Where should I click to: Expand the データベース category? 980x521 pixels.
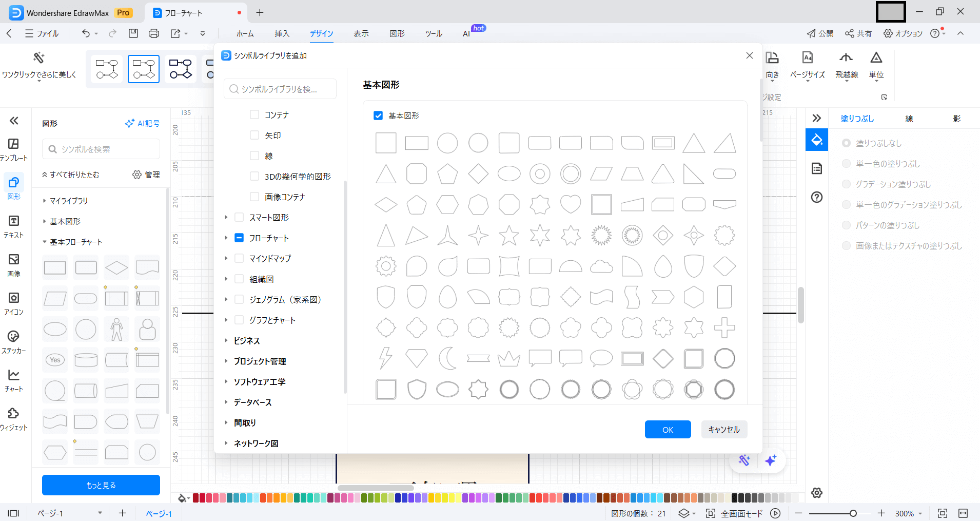pos(226,402)
